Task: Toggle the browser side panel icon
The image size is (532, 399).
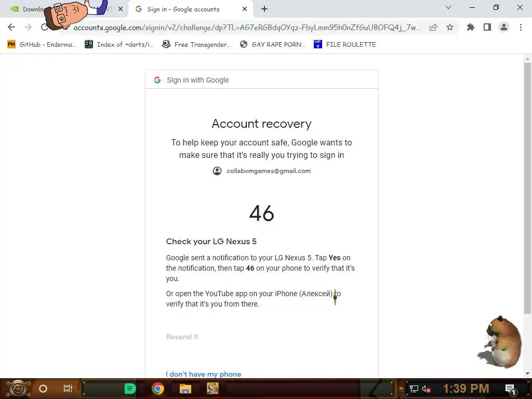Action: click(487, 27)
